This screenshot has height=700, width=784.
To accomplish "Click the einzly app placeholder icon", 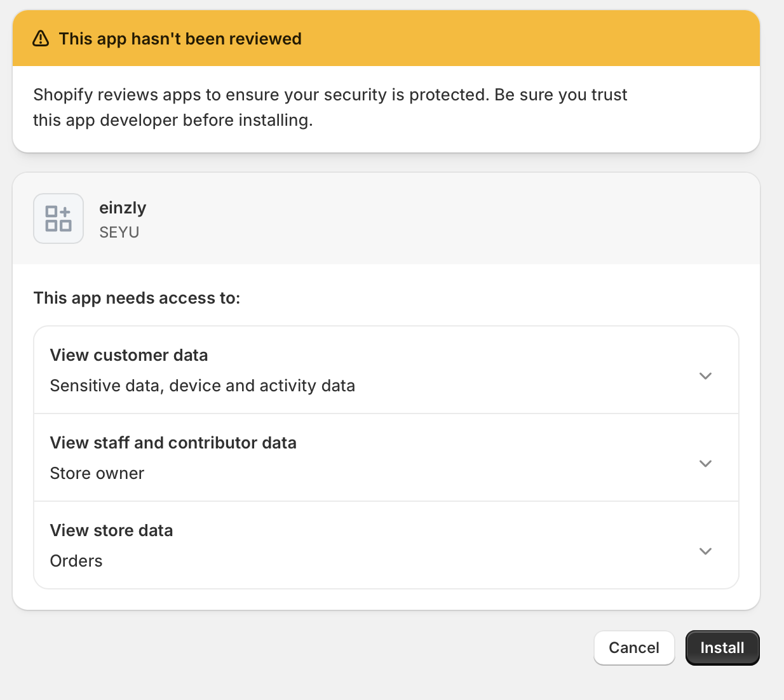I will tap(58, 219).
